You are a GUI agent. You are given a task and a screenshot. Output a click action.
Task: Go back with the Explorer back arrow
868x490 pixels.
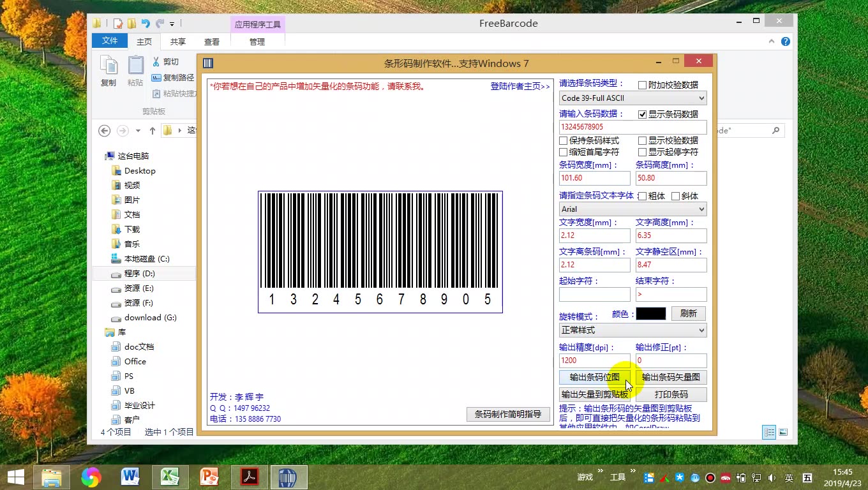coord(105,130)
